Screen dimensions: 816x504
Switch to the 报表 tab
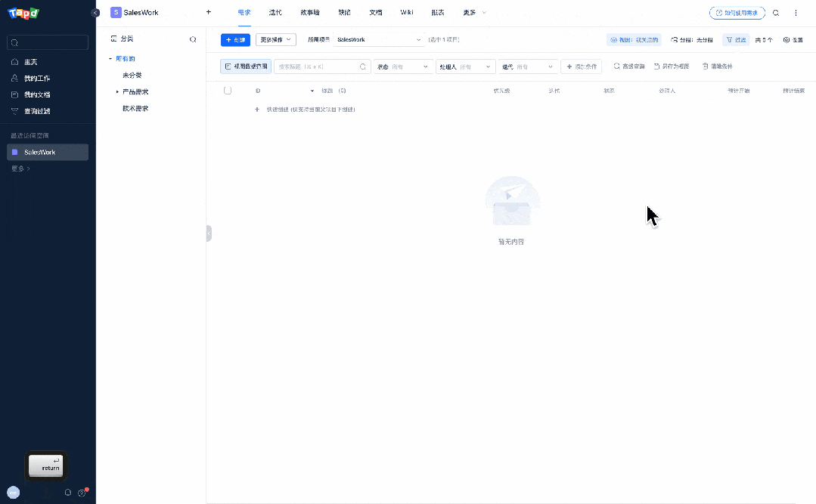438,13
